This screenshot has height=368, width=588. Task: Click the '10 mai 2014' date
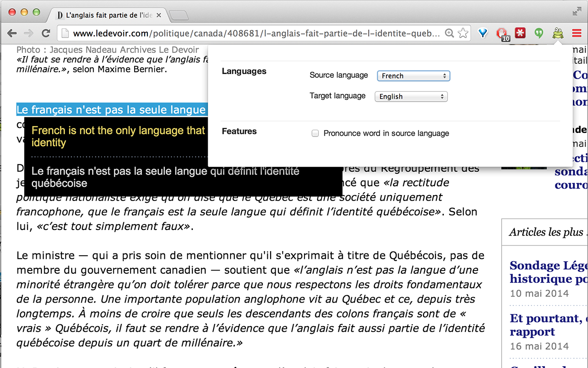539,293
